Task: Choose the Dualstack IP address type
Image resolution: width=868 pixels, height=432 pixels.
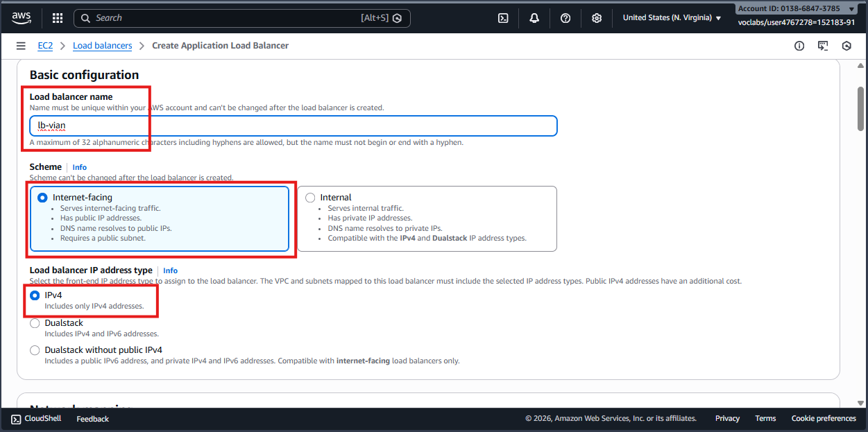Action: point(35,323)
